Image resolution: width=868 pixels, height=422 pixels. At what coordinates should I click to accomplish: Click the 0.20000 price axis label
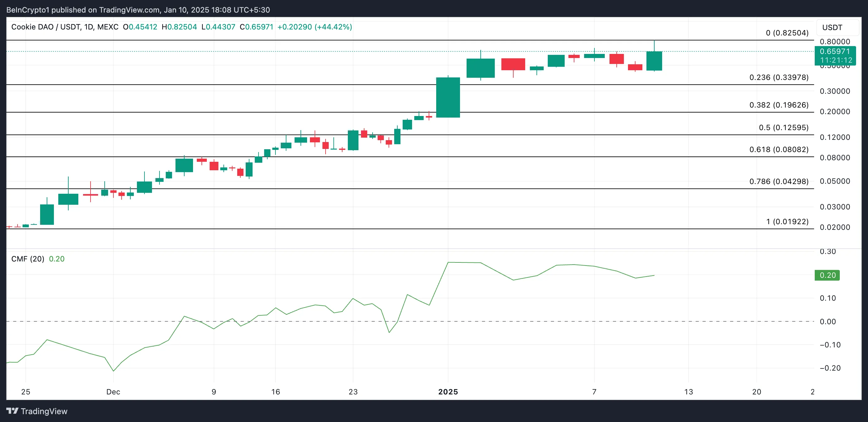(x=835, y=112)
